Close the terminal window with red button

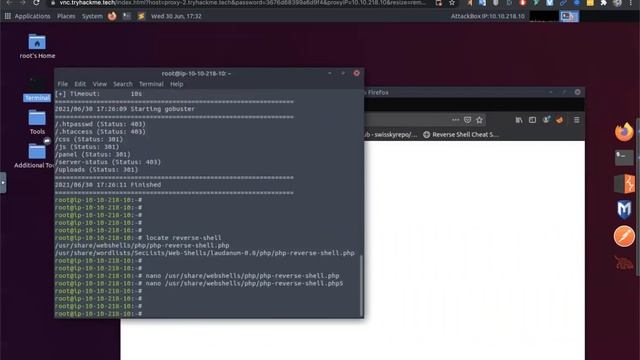pos(356,73)
